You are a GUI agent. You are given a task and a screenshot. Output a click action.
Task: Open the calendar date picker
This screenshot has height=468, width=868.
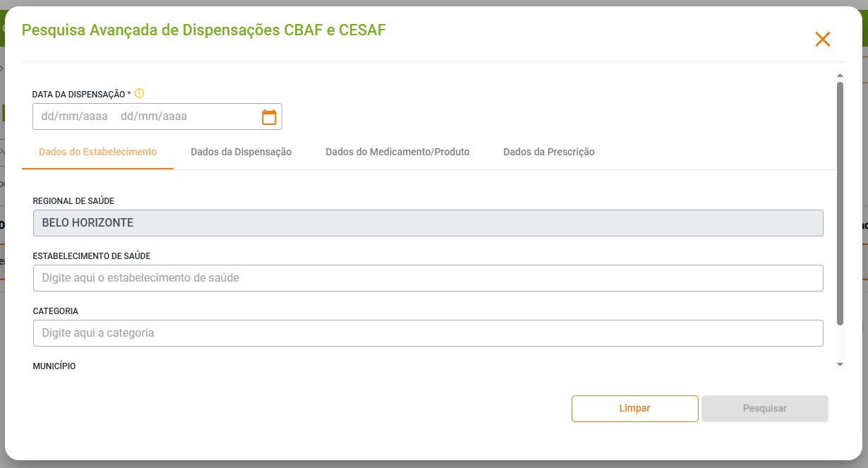tap(269, 117)
